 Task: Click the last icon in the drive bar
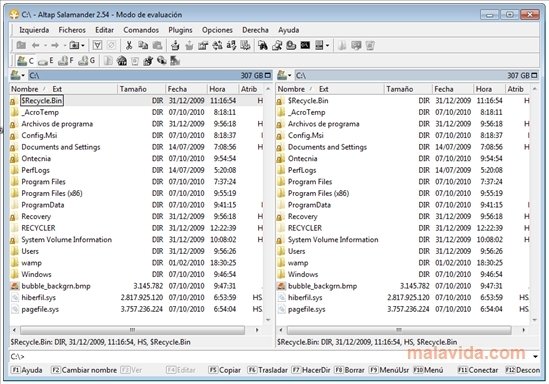point(175,61)
